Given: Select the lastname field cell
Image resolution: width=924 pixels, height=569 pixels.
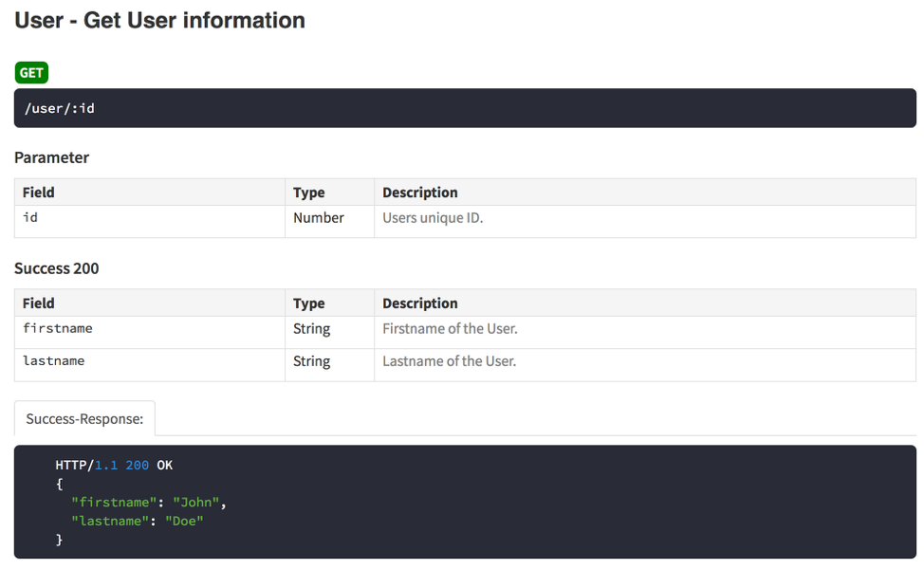Looking at the screenshot, I should pos(54,361).
